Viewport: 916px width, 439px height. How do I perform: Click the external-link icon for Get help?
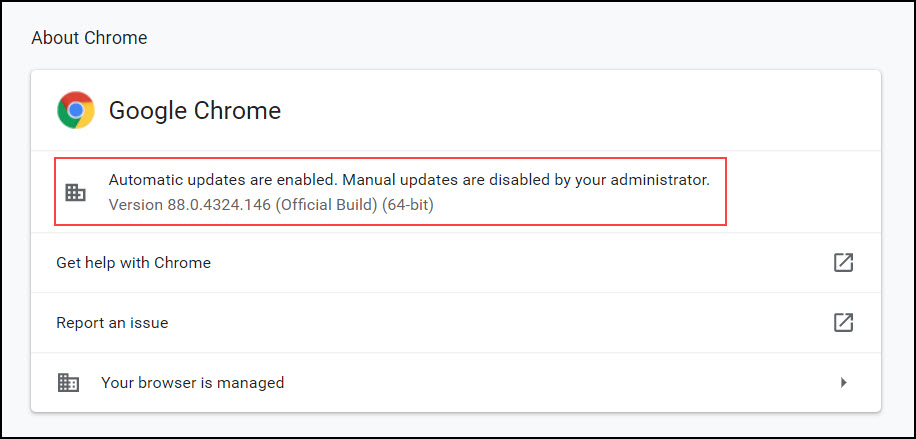point(843,262)
